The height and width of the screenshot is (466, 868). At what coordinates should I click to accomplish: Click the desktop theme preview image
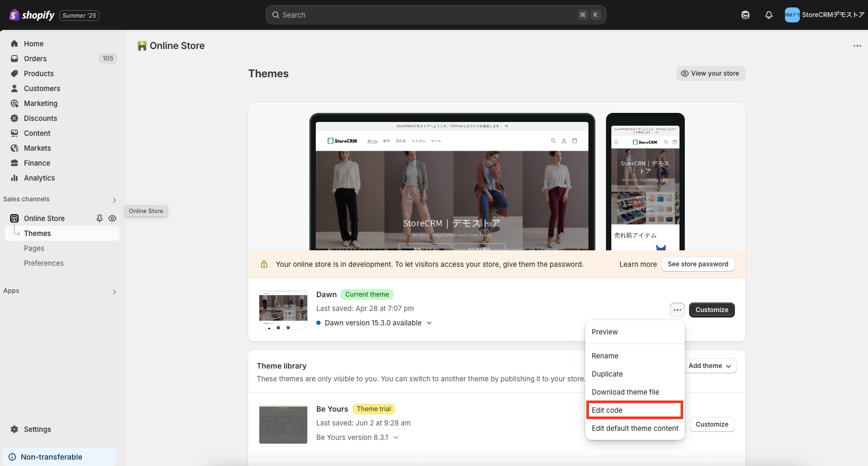(x=452, y=182)
